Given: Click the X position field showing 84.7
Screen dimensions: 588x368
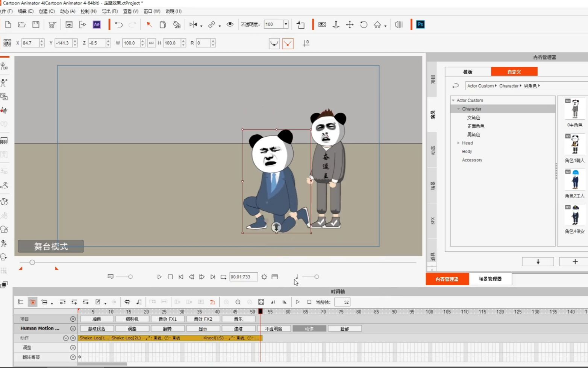Looking at the screenshot, I should (30, 43).
